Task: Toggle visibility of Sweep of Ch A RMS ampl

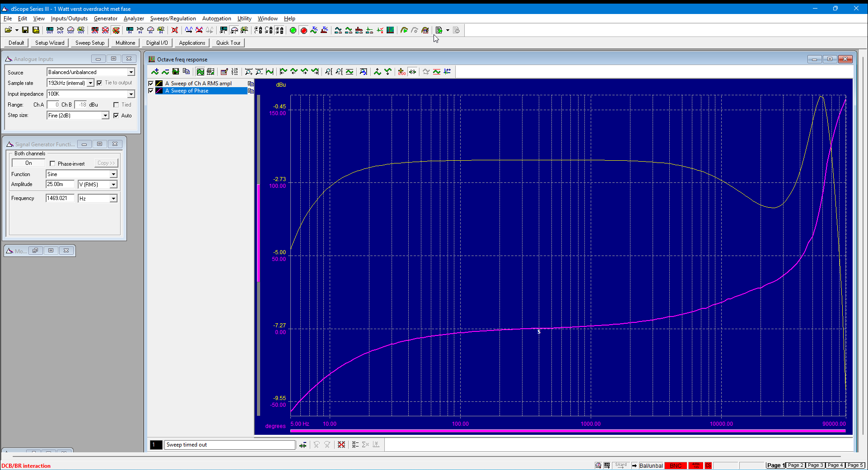Action: [x=151, y=84]
